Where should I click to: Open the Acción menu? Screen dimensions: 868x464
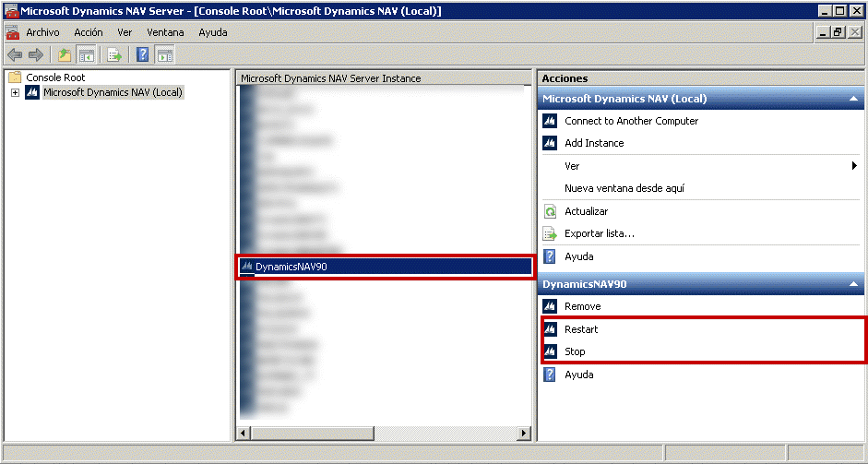tap(89, 32)
